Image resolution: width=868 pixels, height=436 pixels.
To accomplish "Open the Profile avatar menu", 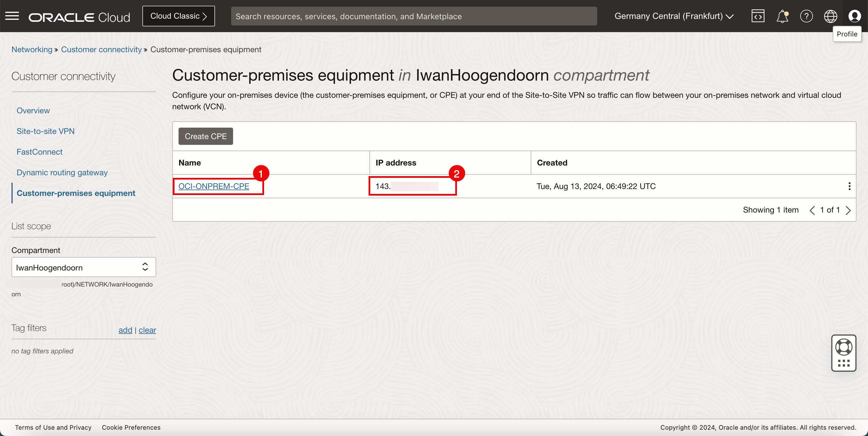I will coord(854,16).
